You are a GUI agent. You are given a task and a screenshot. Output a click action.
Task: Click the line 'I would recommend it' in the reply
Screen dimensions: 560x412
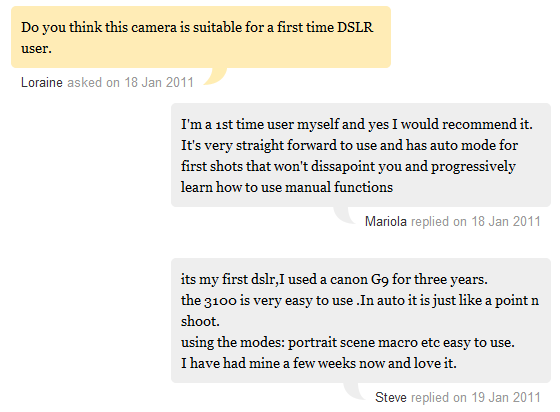point(462,125)
